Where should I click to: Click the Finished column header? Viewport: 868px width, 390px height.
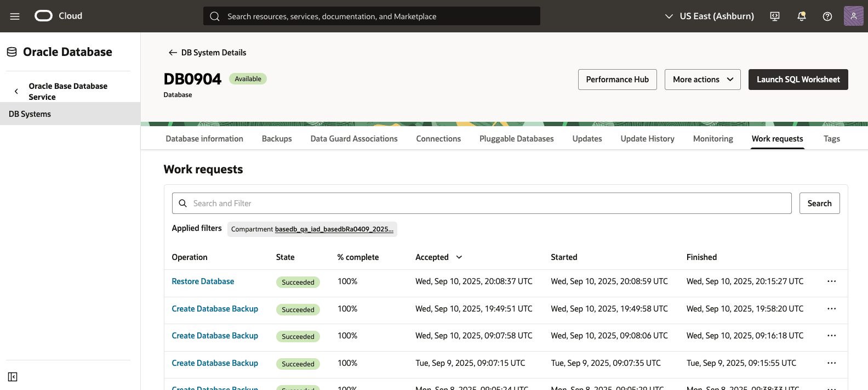pyautogui.click(x=701, y=257)
